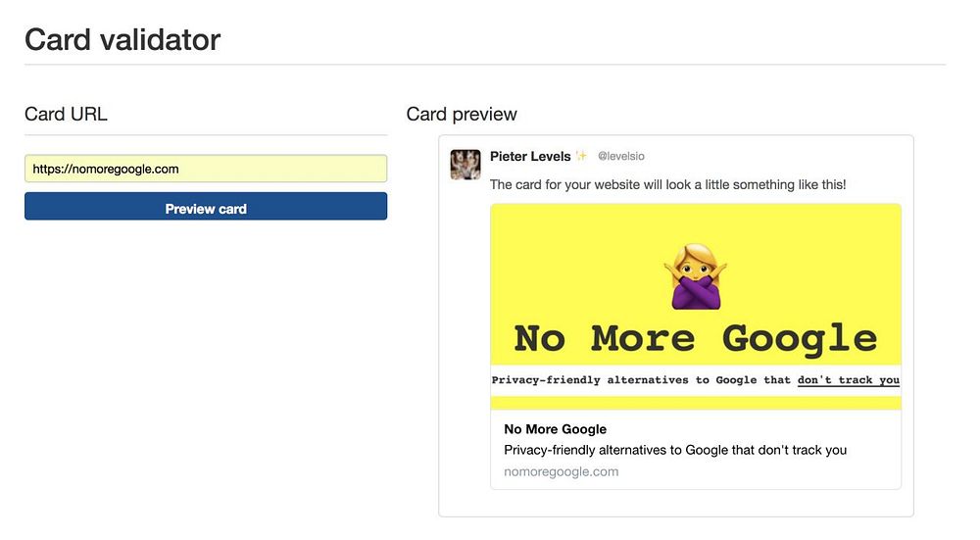Click Pieter Levels profile avatar

tap(465, 165)
